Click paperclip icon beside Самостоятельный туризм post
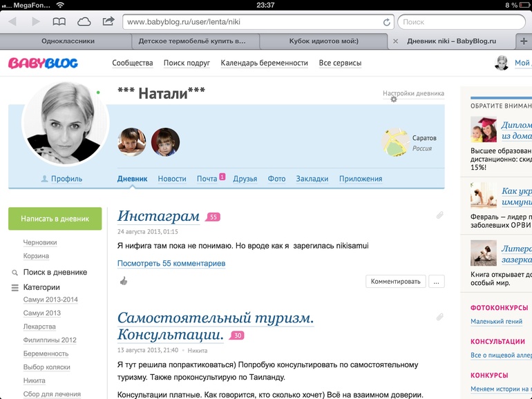 point(439,317)
